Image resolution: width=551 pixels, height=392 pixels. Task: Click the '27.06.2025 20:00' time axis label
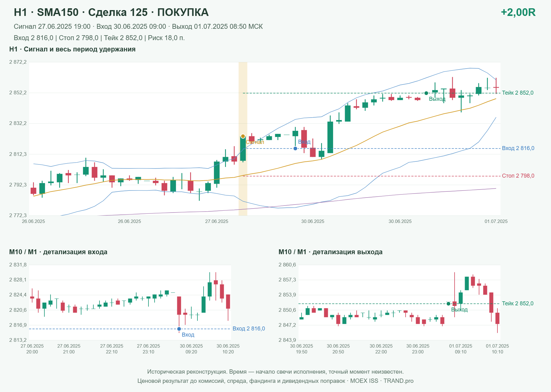pos(32,349)
